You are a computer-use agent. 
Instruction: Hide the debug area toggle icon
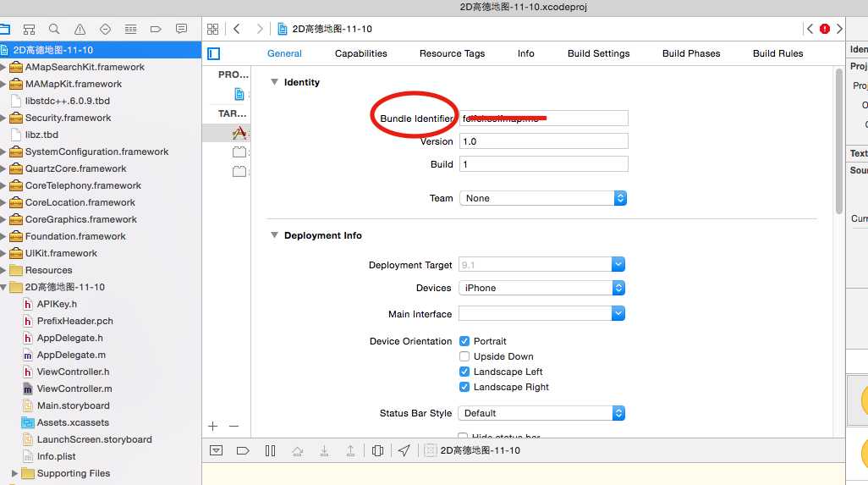click(216, 450)
